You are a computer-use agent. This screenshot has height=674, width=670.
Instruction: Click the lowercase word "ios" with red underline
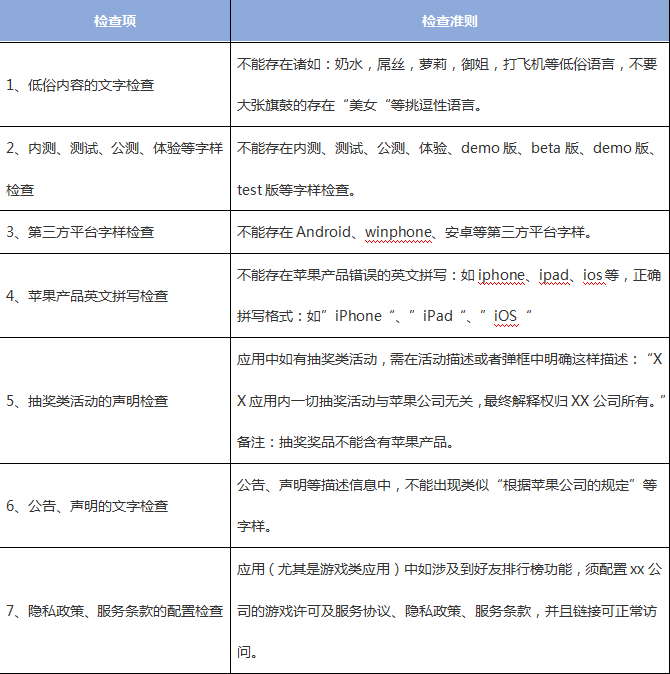coord(593,275)
